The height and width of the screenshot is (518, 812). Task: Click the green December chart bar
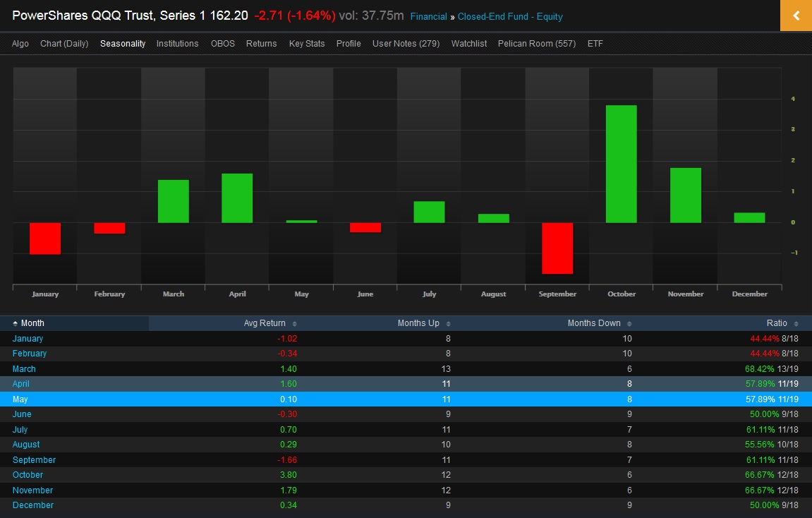click(x=749, y=217)
